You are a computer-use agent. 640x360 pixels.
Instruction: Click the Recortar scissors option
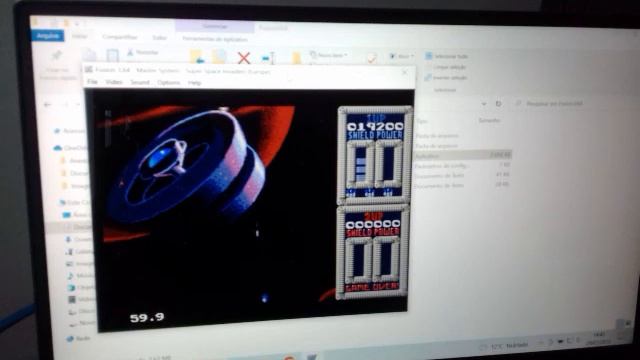pyautogui.click(x=143, y=52)
